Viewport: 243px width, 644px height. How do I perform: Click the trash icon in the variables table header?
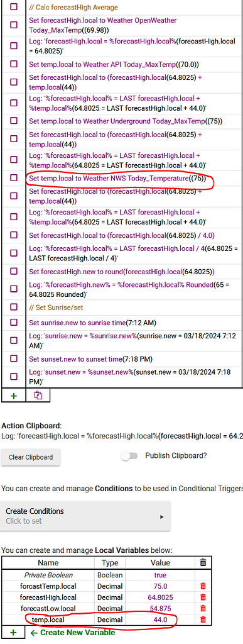point(203,563)
